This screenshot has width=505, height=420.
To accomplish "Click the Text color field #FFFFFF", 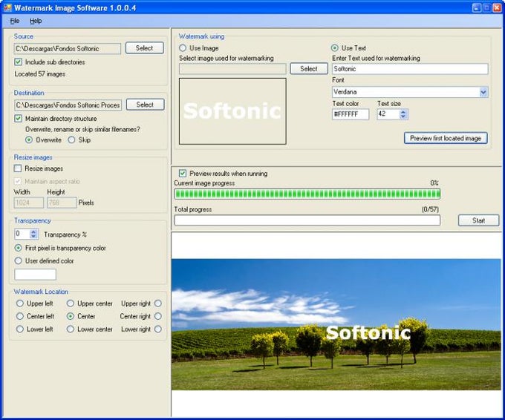I will click(351, 114).
